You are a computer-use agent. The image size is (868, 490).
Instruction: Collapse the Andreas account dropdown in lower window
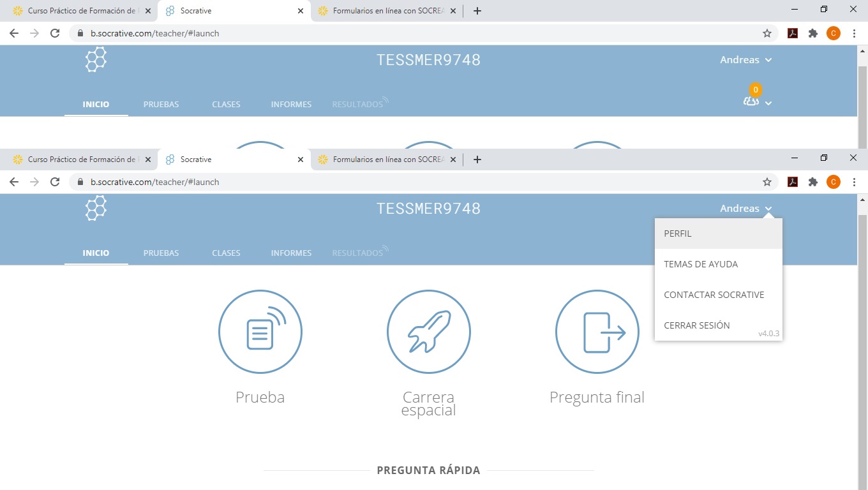coord(746,209)
